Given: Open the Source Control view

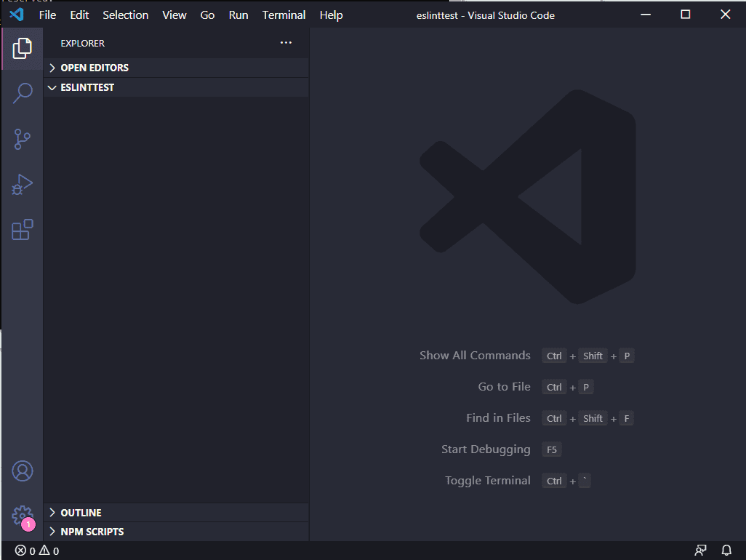Looking at the screenshot, I should pyautogui.click(x=23, y=139).
